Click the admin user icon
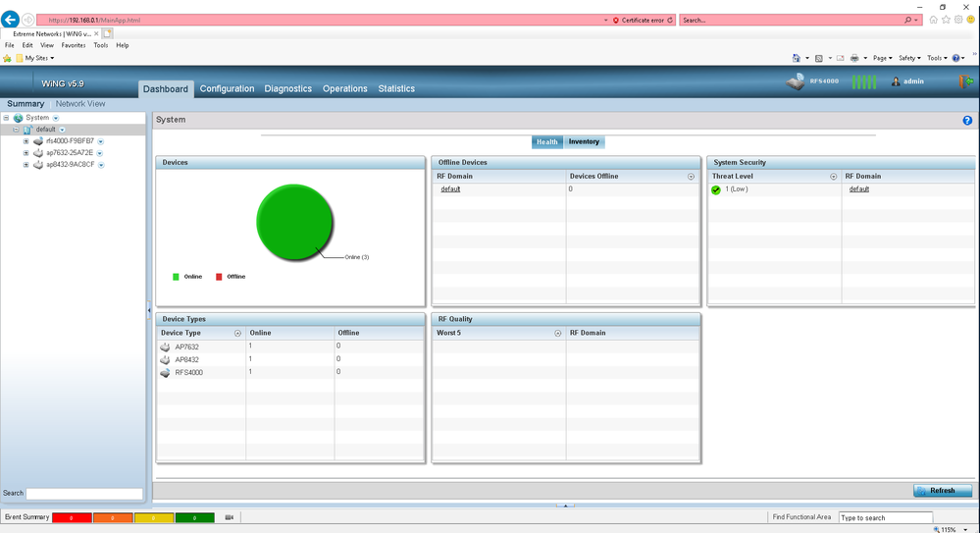This screenshot has width=980, height=533. click(896, 81)
